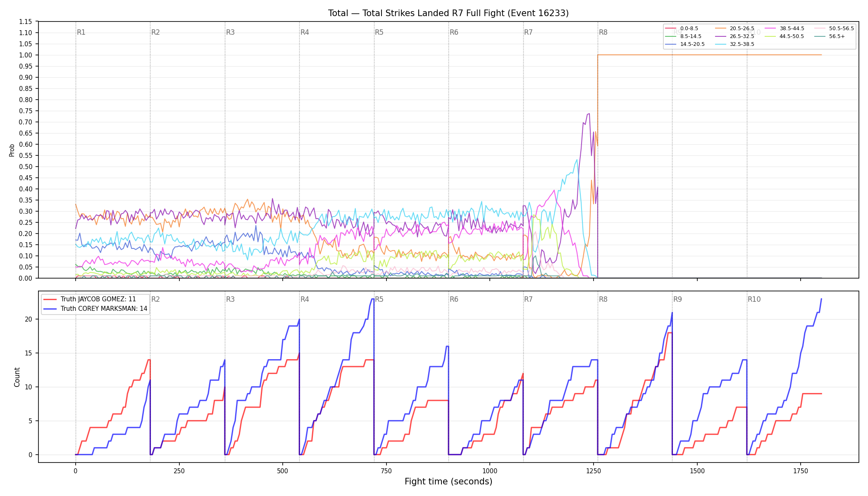
Task: Click the 32.5-38.5 legend label
Action: pyautogui.click(x=742, y=44)
